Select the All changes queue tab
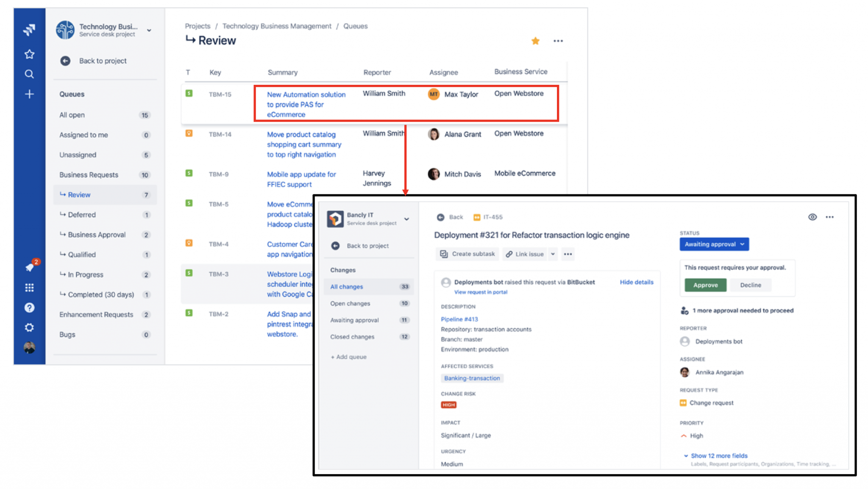The height and width of the screenshot is (489, 868). click(346, 286)
